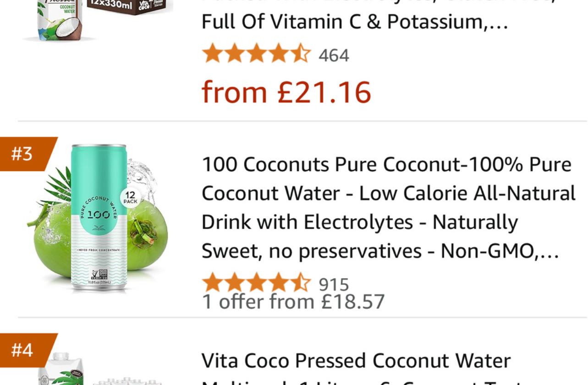Click "1 offer from £18.57" link
The width and height of the screenshot is (588, 385).
(x=293, y=302)
